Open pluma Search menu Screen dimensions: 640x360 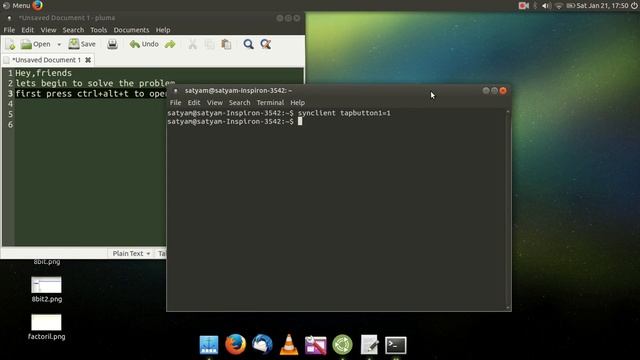(73, 30)
